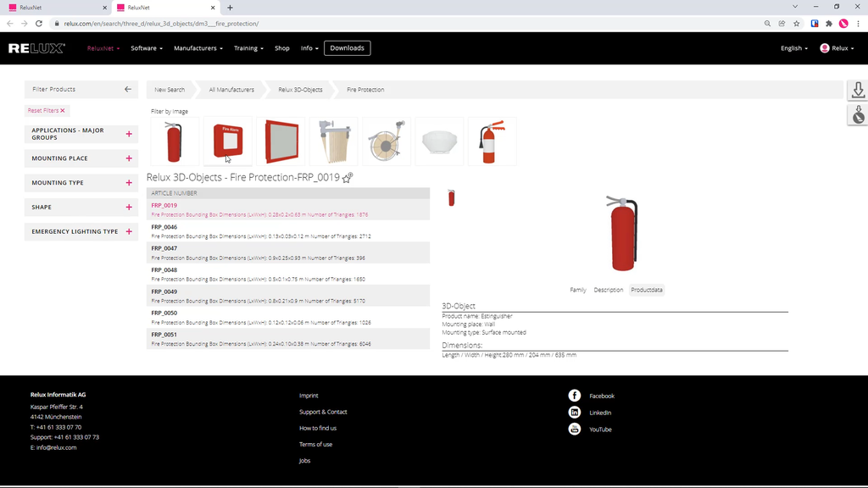Open Support & Contact footer link

pos(323,412)
